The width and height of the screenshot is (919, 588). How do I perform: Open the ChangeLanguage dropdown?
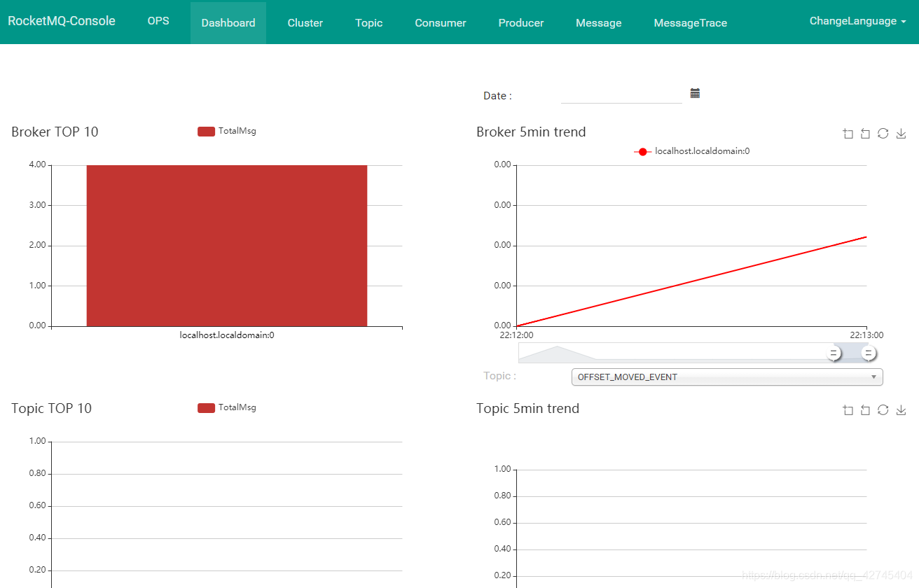tap(858, 21)
